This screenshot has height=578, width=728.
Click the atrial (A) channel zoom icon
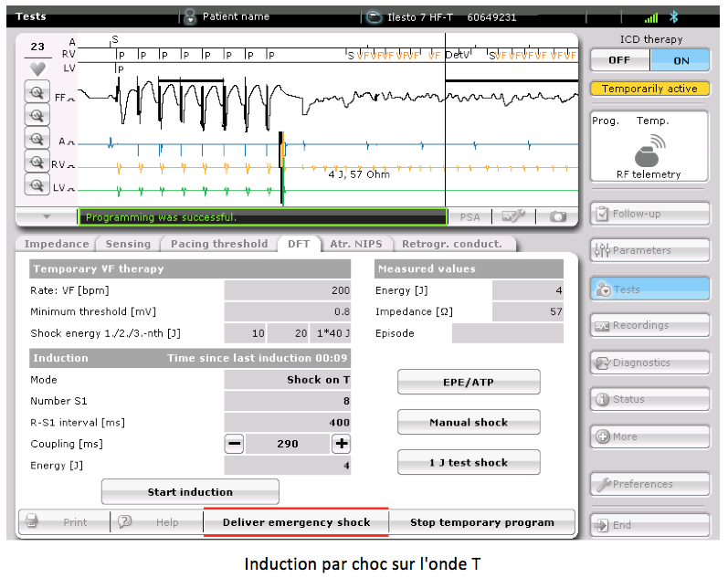click(x=37, y=139)
